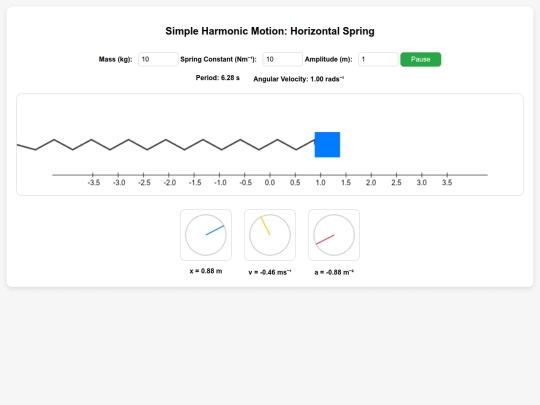
Task: Click the -3.5 tick label on the axis
Action: coord(94,183)
